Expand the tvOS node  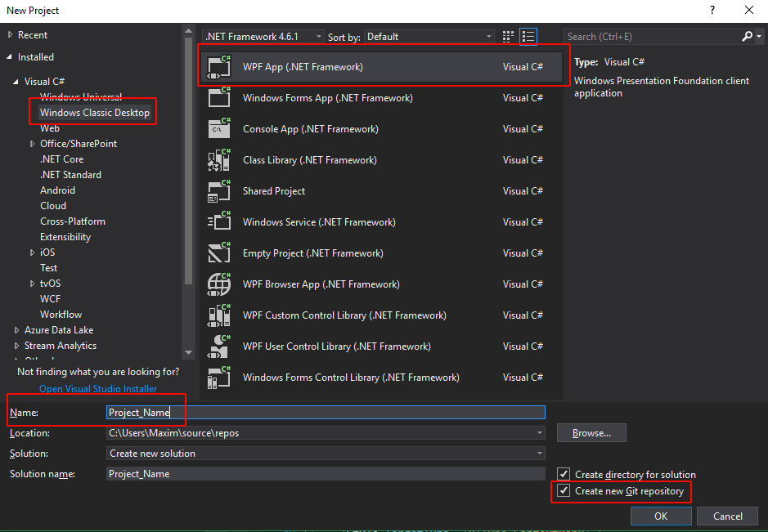(x=33, y=284)
